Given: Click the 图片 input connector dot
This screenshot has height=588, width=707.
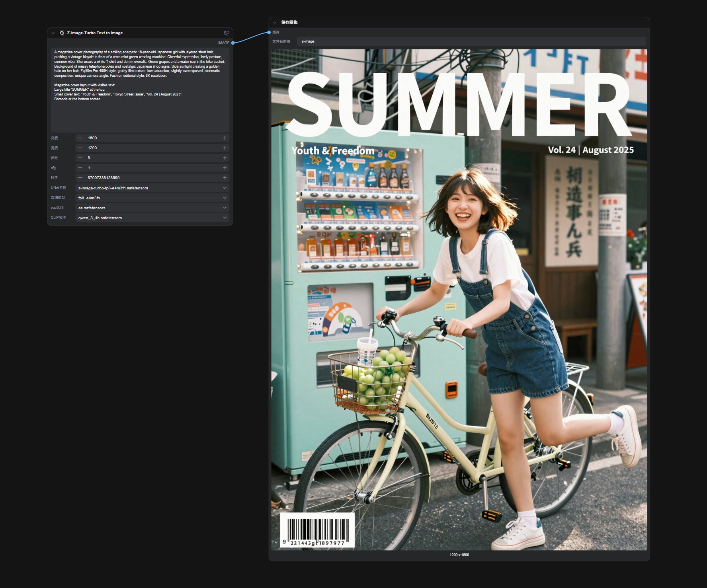Looking at the screenshot, I should (x=270, y=32).
